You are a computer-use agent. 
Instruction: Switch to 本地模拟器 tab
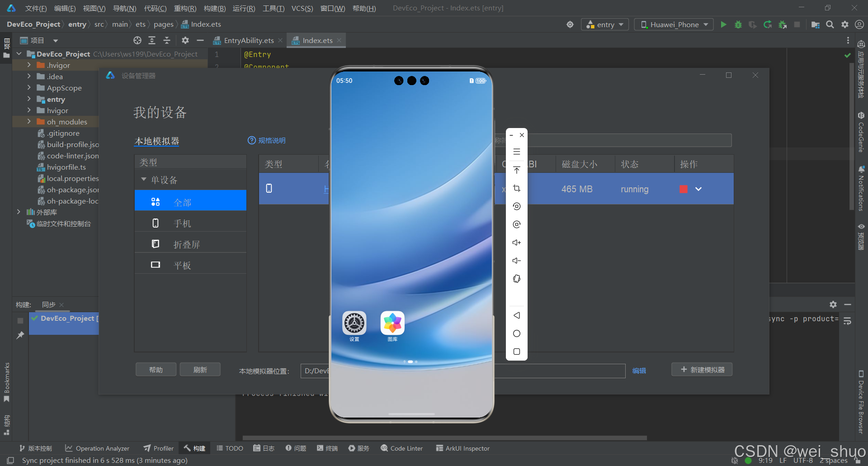(157, 141)
